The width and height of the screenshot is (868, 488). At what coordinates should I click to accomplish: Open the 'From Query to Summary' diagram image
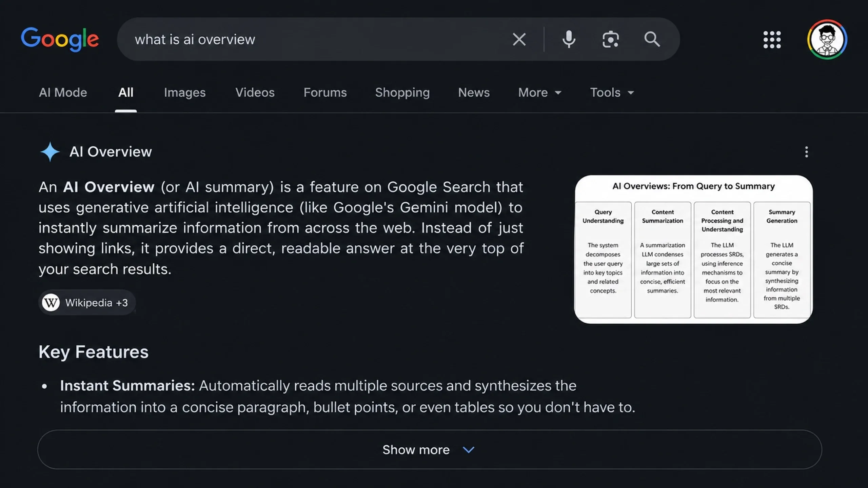point(693,249)
